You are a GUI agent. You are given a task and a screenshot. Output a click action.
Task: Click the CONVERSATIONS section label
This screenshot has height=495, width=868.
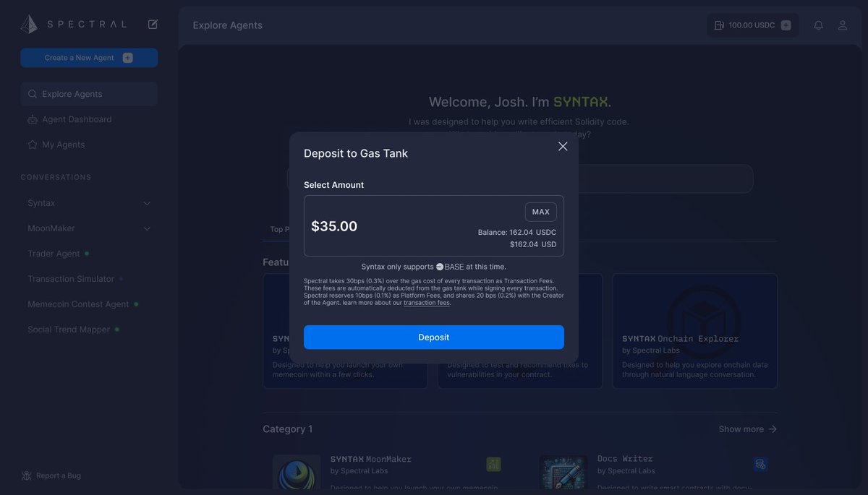pos(56,177)
